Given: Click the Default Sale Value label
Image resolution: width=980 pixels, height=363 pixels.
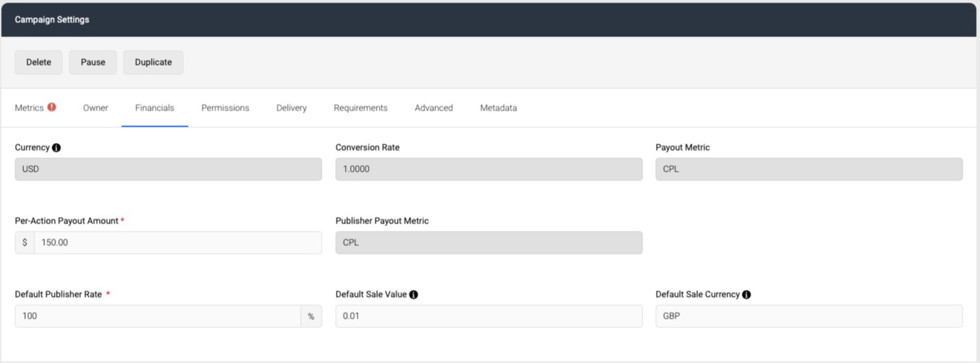Looking at the screenshot, I should click(x=371, y=294).
